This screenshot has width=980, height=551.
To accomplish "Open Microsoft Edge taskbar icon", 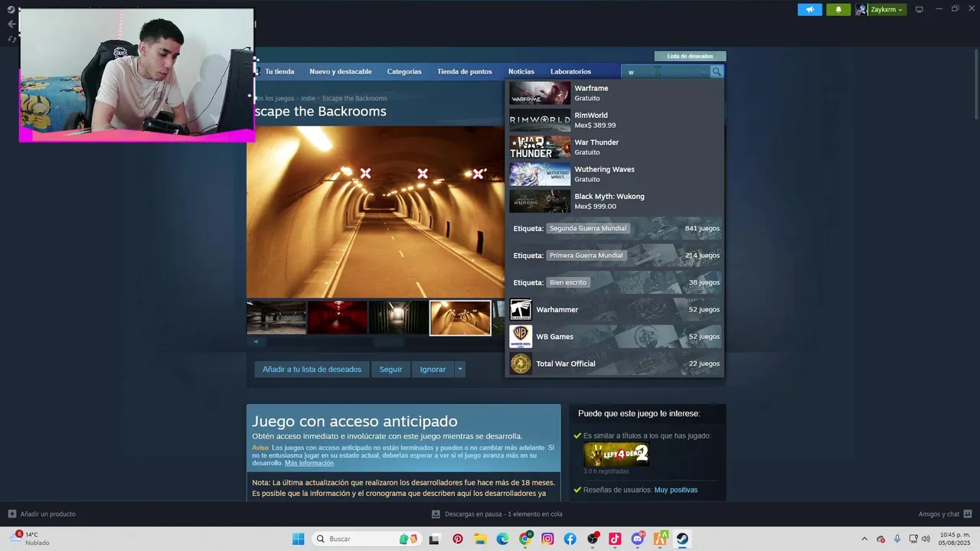I will [502, 539].
